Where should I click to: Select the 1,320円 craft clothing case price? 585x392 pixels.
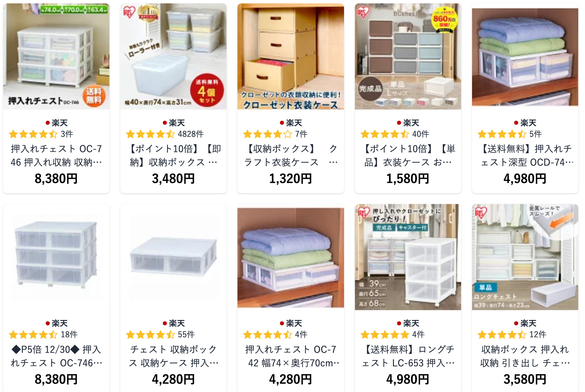[x=291, y=179]
